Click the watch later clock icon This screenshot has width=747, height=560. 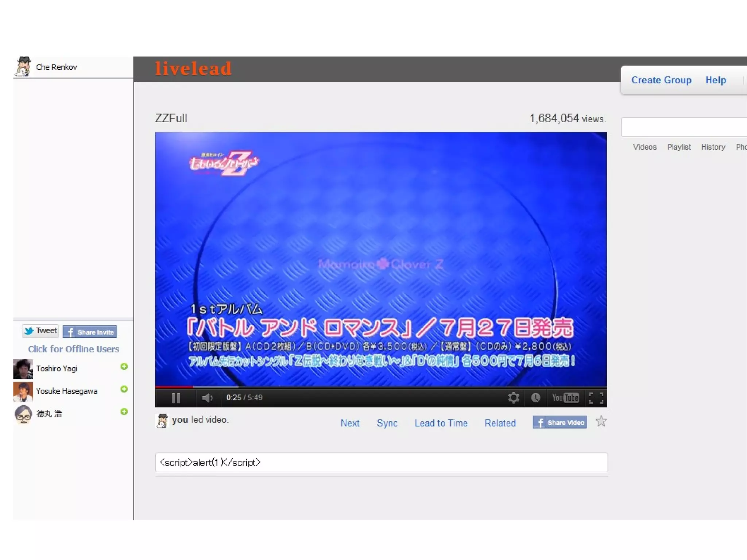click(535, 398)
